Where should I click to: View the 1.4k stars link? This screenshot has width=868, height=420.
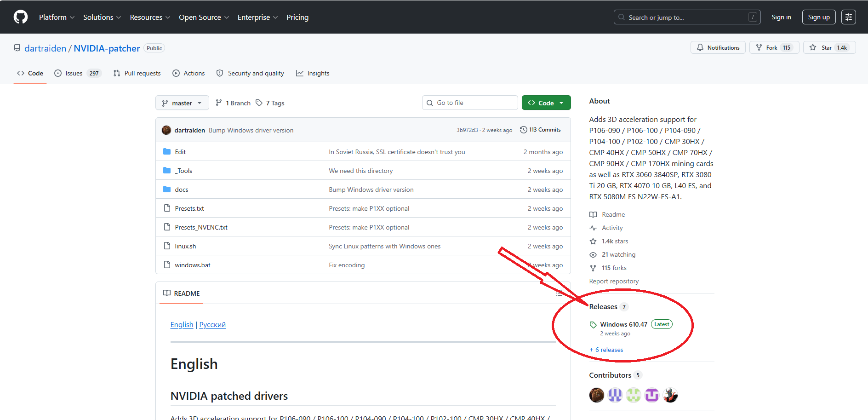(x=609, y=241)
